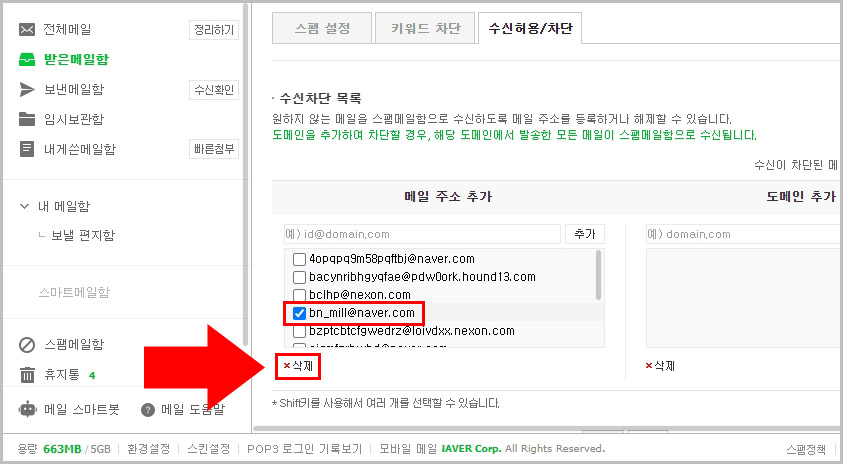The width and height of the screenshot is (843, 464).
Task: Click the 메일 도움말 question mark icon
Action: [x=148, y=410]
